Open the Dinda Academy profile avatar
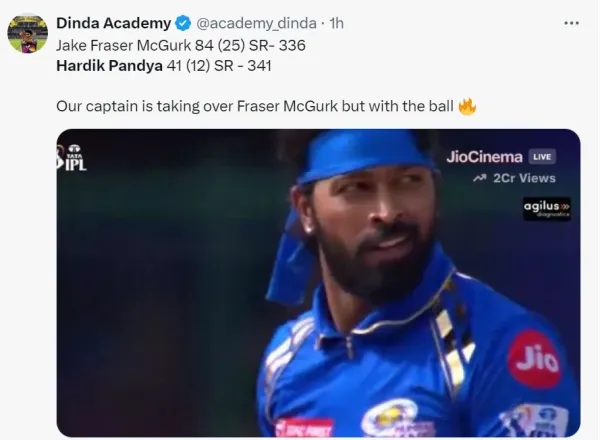Screen dimensions: 600x440 [28, 34]
